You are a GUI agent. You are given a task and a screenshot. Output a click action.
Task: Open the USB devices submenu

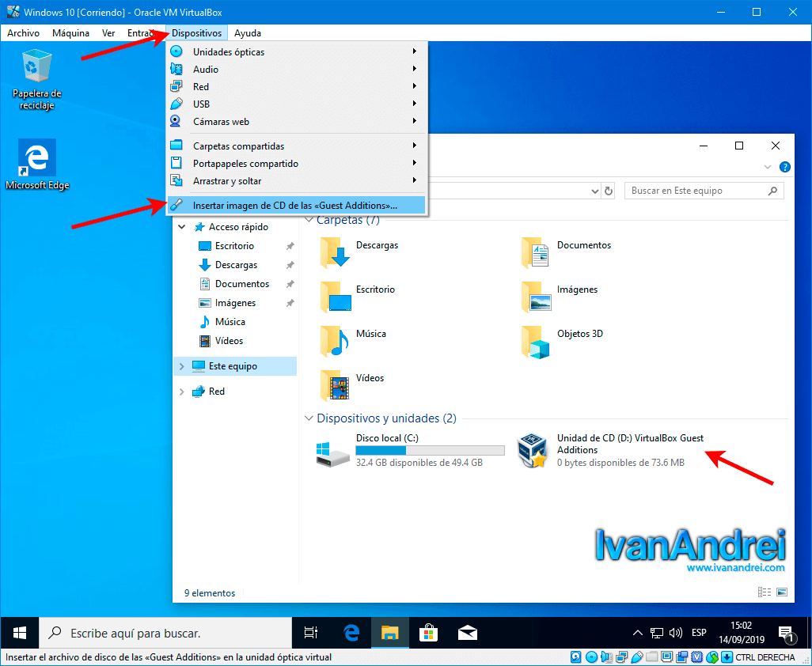click(296, 104)
